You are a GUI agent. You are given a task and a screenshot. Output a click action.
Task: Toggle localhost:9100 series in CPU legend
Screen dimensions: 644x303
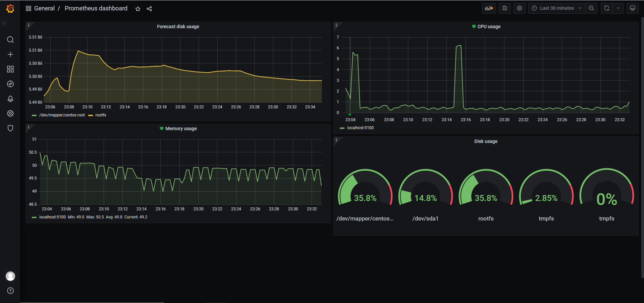360,128
